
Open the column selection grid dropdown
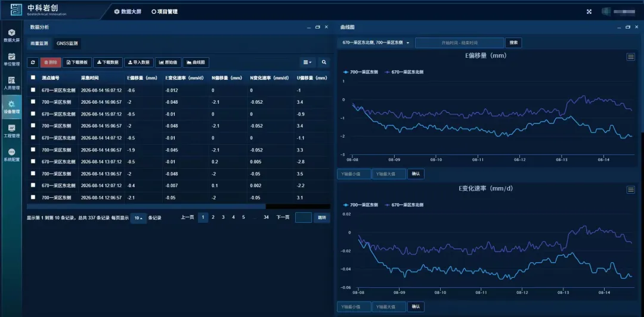[x=307, y=63]
